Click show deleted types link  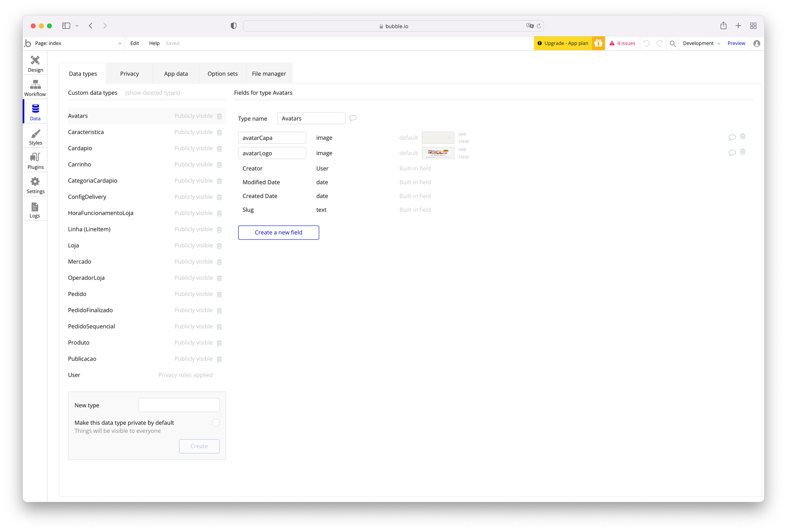(152, 93)
